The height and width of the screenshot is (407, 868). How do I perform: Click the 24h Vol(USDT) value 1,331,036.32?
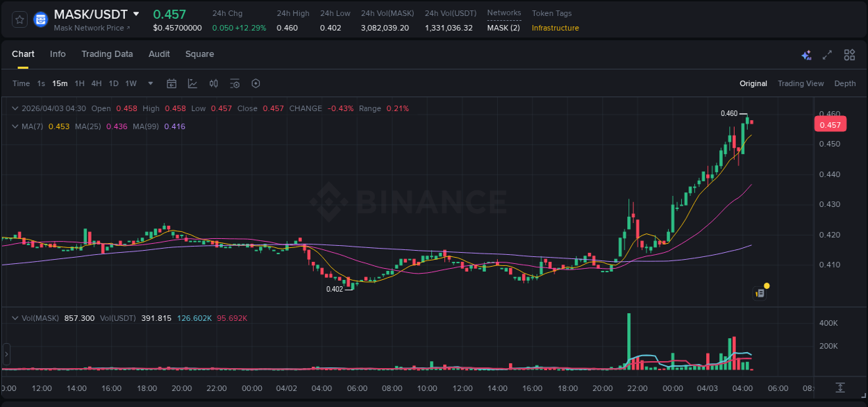(449, 28)
